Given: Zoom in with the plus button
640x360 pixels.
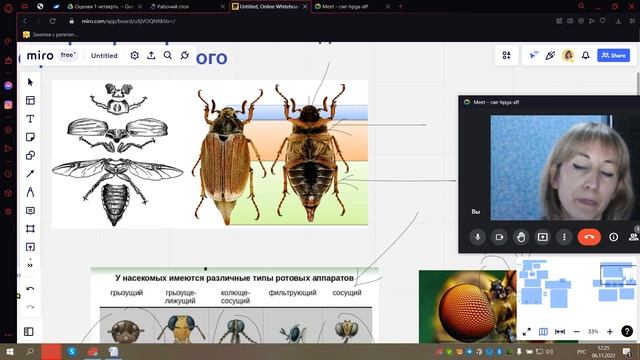Looking at the screenshot, I should pyautogui.click(x=610, y=332).
